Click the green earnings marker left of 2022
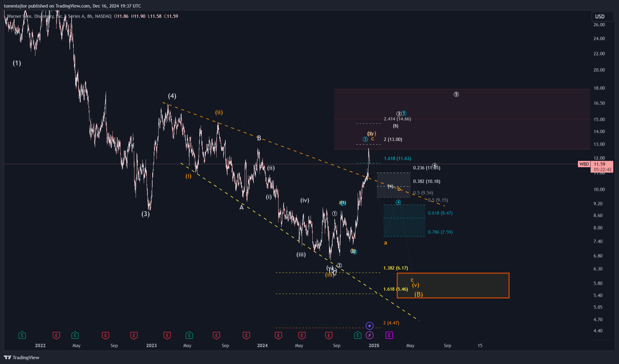Screen dimensions: 619x364 pos(22,335)
